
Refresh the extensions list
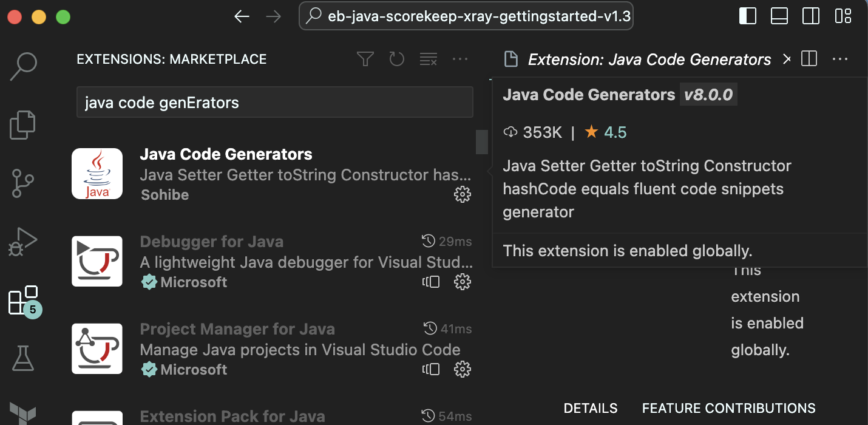(396, 59)
